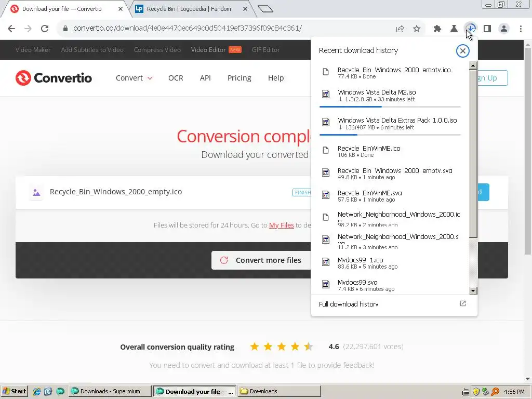Screen dimensions: 532x399
Task: Select icon of Windows Vista Delta M2.iso download
Action: coord(326,95)
